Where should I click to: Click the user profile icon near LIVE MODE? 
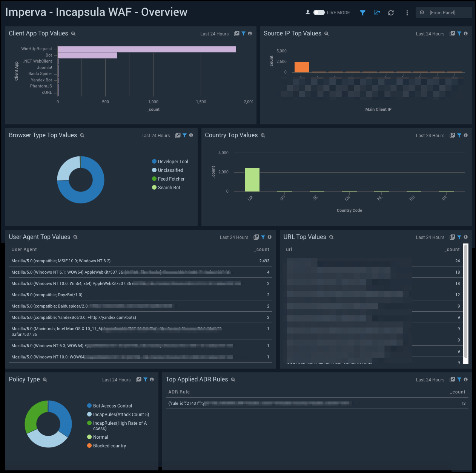(x=308, y=12)
